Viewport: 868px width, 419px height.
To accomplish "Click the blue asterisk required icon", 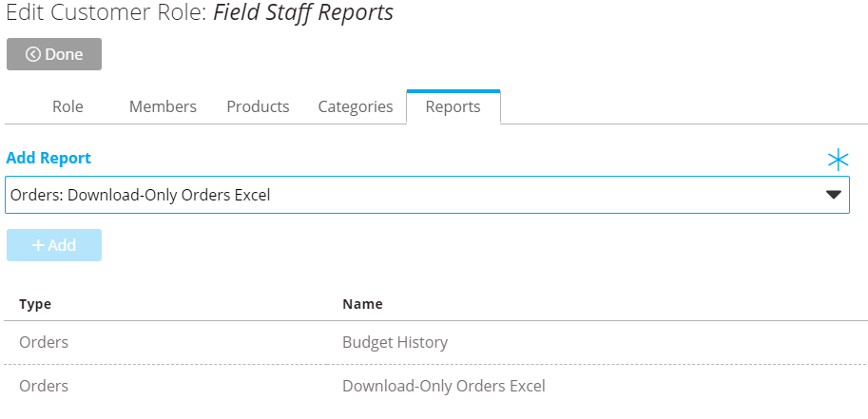I will [x=839, y=160].
